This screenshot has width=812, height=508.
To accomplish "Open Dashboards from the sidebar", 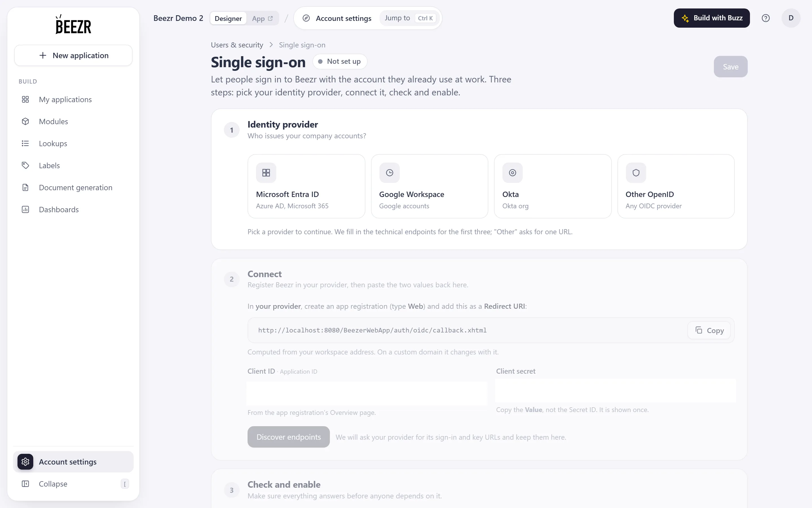I will (x=73, y=209).
